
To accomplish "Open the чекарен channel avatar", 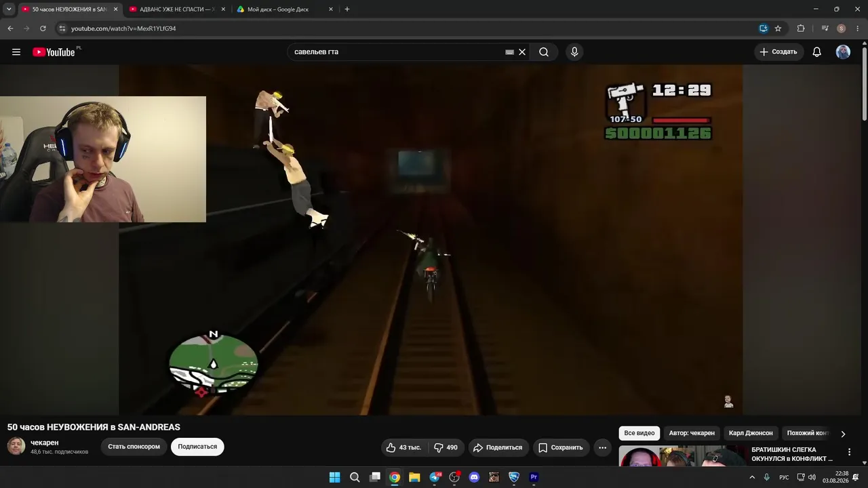I will click(x=16, y=446).
